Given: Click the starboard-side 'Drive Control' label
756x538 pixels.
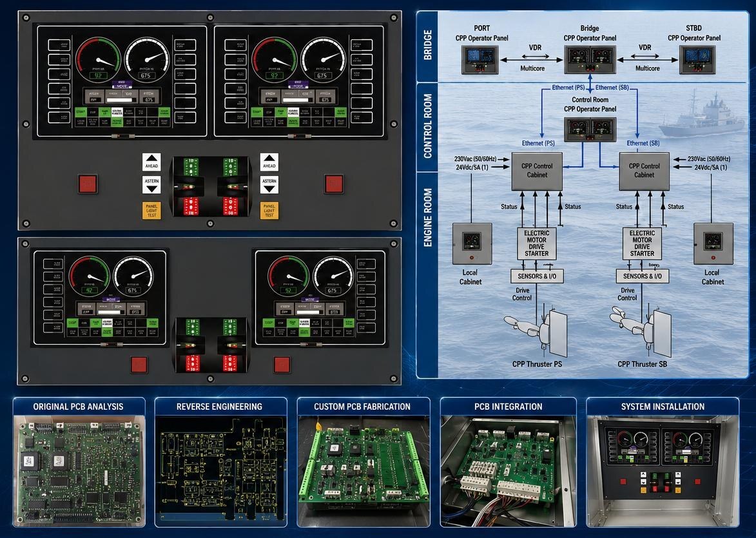Looking at the screenshot, I should (x=627, y=294).
